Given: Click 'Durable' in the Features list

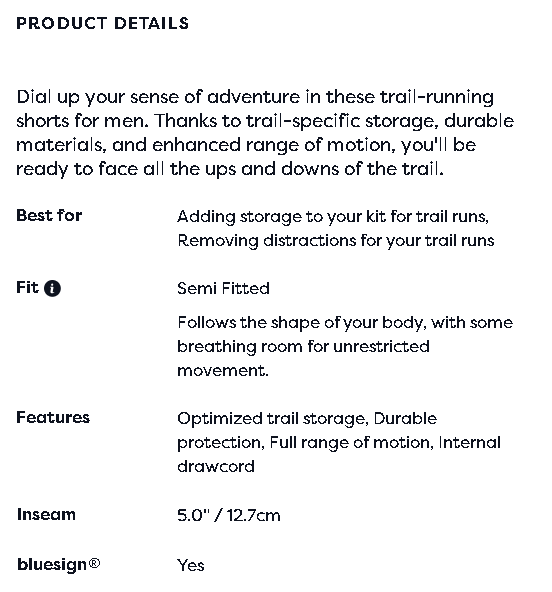Looking at the screenshot, I should coord(405,419).
